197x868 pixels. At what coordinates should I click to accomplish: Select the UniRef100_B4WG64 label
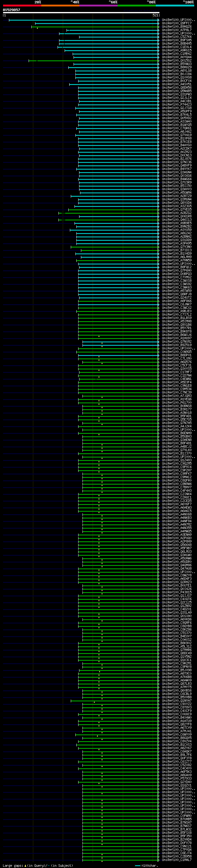[177, 179]
